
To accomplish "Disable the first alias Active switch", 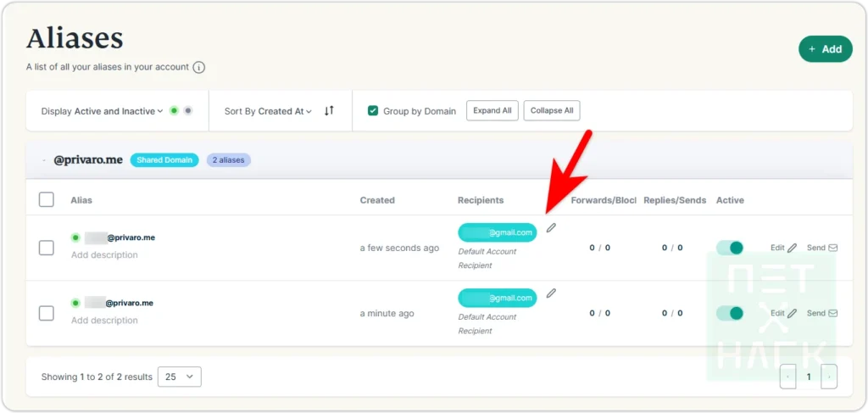I will coord(730,248).
